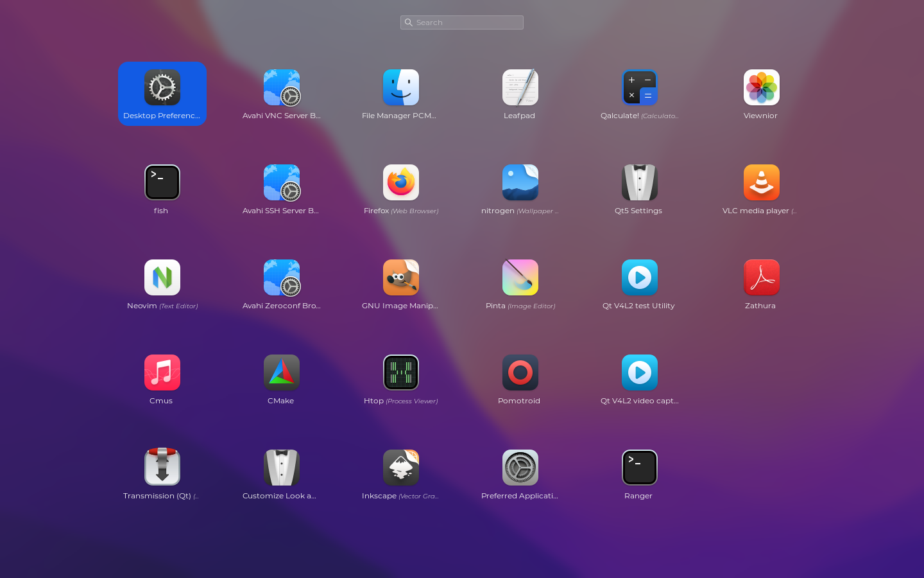Open Desktop Preferences app icon

[162, 87]
